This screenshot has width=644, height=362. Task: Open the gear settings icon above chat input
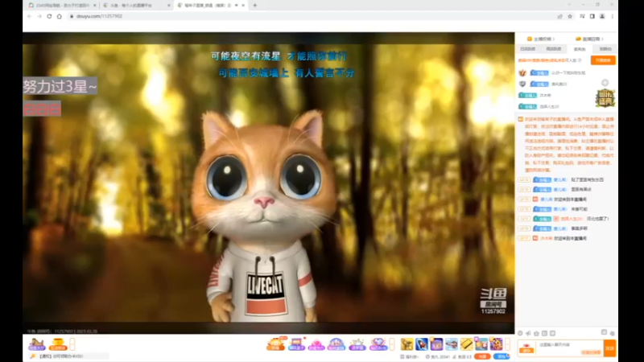pos(612,333)
